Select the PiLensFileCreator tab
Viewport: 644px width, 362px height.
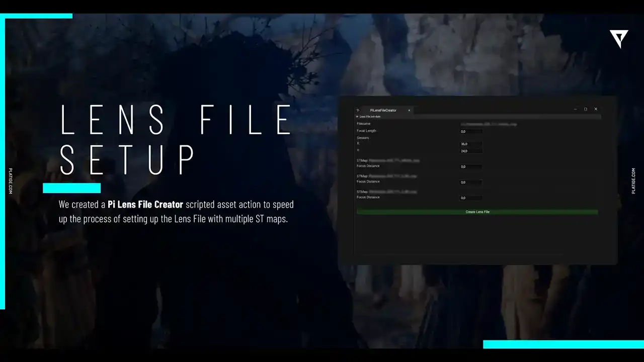pos(383,110)
